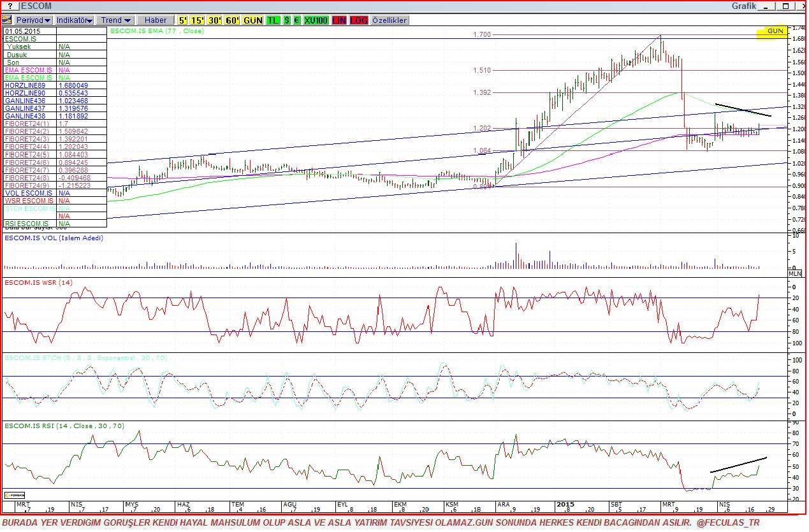Toggle dollar currency display
This screenshot has width=809, height=532.
click(x=286, y=20)
